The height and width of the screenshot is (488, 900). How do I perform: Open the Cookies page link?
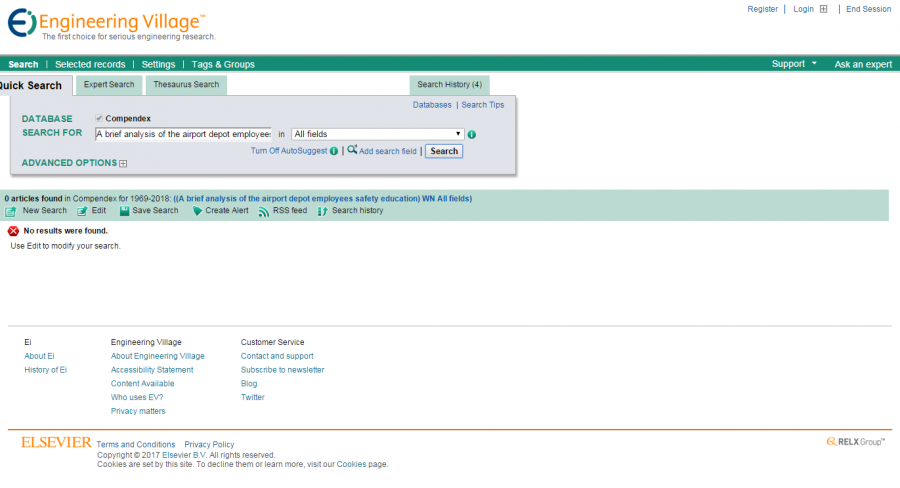click(351, 464)
